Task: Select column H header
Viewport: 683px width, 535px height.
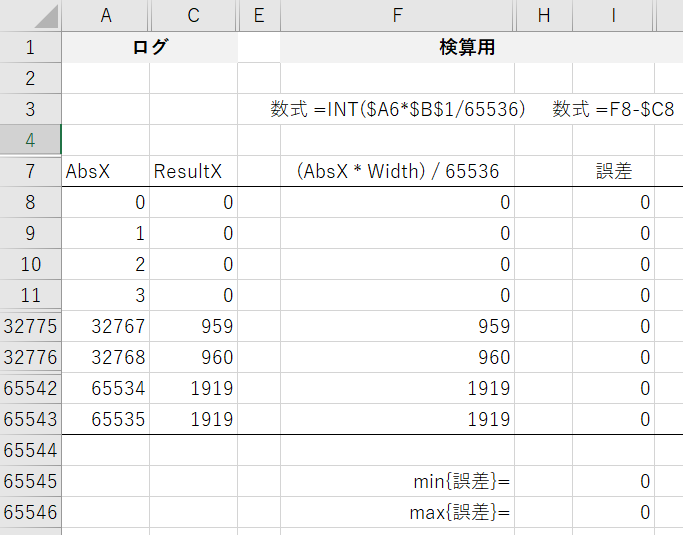Action: point(544,16)
